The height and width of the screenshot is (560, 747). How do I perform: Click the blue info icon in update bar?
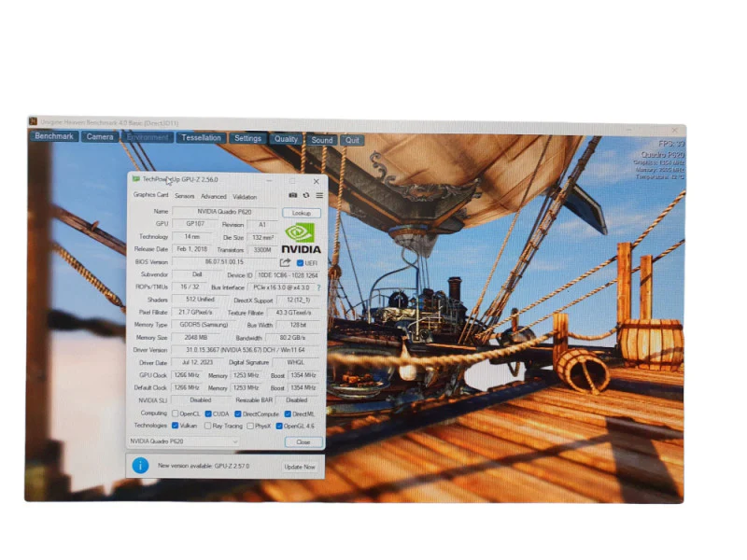click(141, 465)
